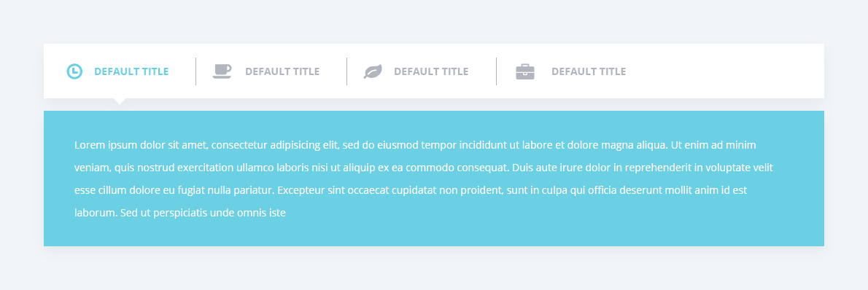The height and width of the screenshot is (290, 868).
Task: Click the triangle pointer under the first tab
Action: (x=120, y=101)
